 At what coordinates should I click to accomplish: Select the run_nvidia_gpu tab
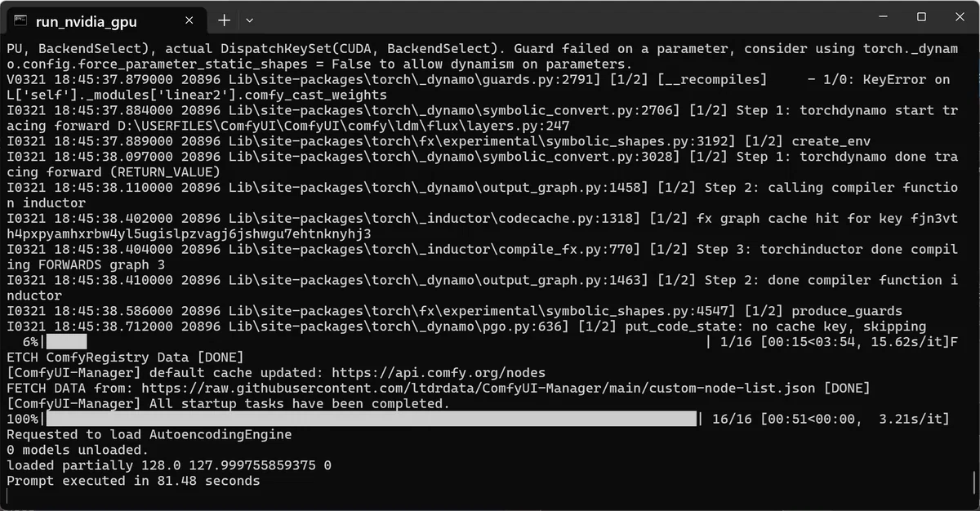tap(104, 20)
